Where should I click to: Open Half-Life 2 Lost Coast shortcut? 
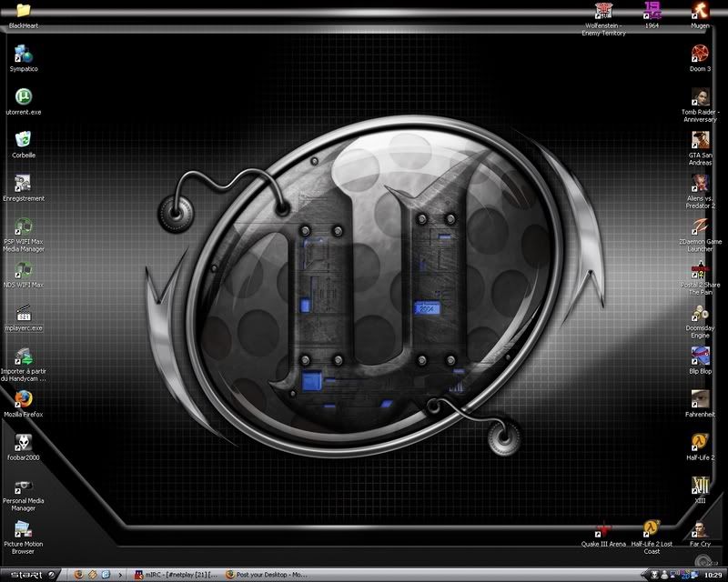[x=652, y=538]
